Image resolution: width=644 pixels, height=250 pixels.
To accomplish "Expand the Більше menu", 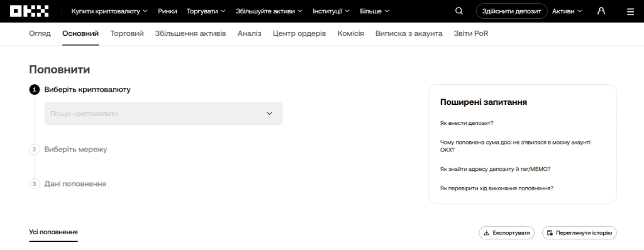I will tap(375, 11).
